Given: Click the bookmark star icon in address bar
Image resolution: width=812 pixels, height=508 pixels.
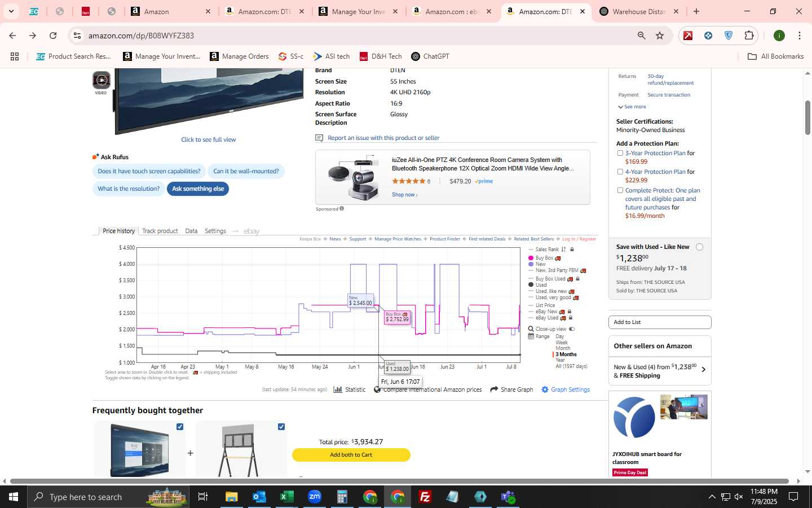Looking at the screenshot, I should 660,36.
